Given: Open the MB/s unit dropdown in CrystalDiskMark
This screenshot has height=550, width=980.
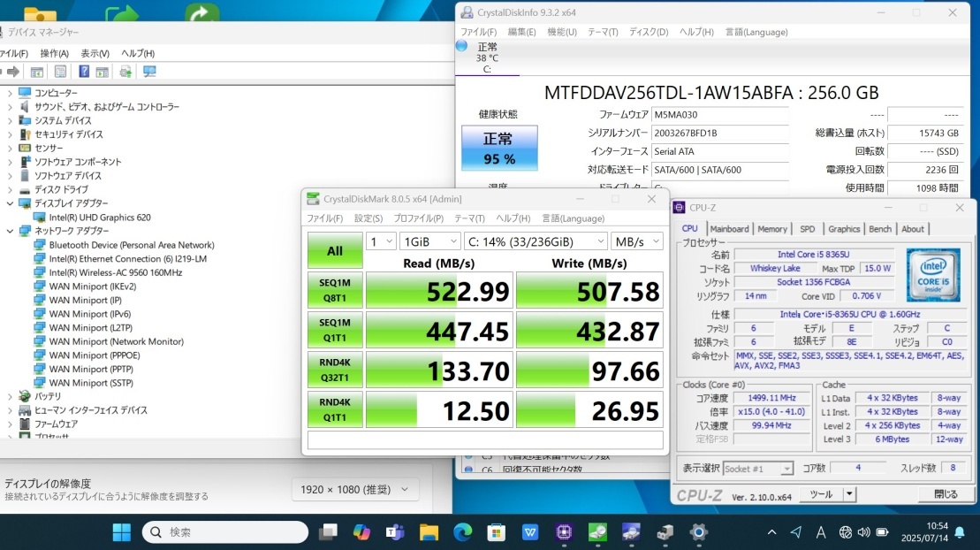Looking at the screenshot, I should [x=636, y=241].
